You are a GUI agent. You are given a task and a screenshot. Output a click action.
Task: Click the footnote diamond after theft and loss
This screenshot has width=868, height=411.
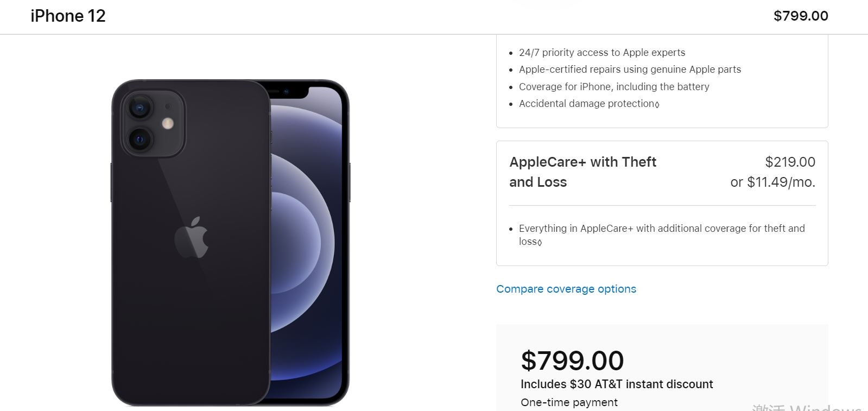(x=540, y=243)
